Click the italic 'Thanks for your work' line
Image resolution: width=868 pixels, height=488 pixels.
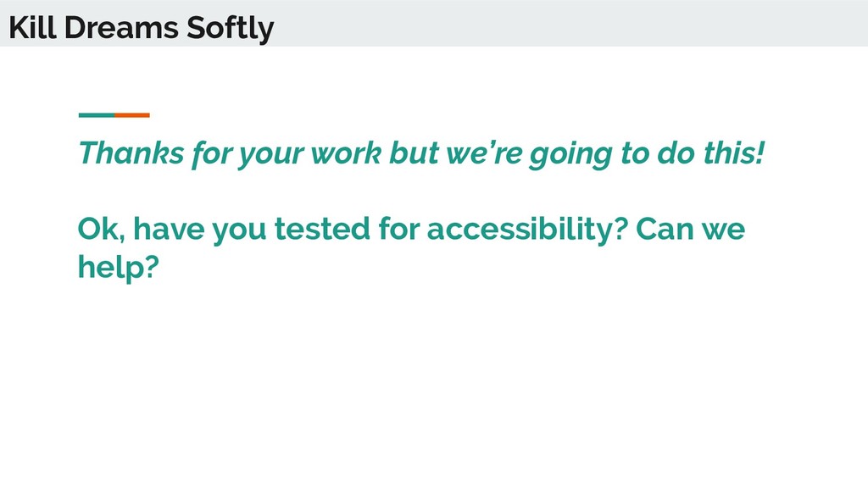[x=421, y=153]
